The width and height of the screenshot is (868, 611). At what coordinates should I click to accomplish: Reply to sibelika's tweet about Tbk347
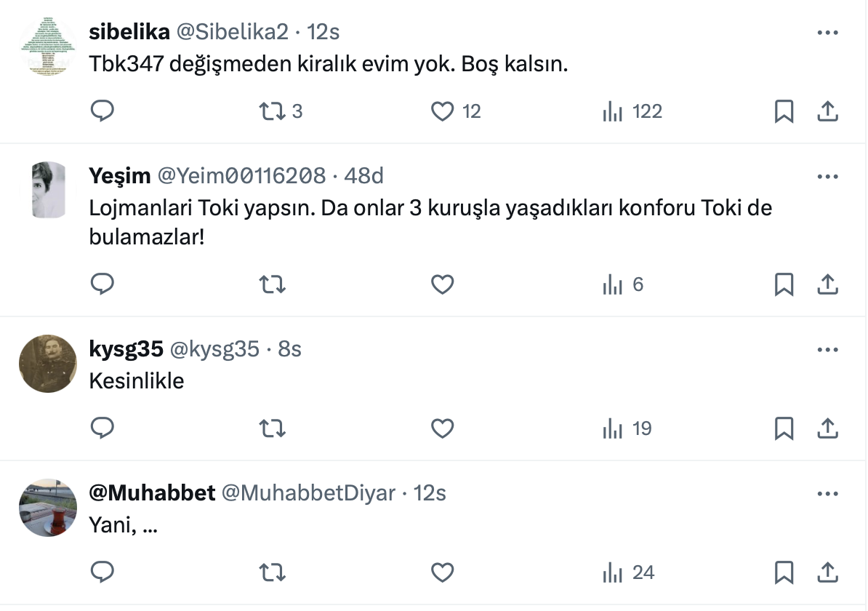[x=103, y=111]
